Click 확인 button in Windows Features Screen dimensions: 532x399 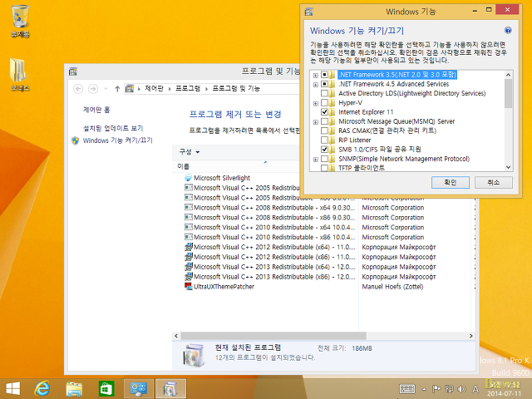pos(451,183)
